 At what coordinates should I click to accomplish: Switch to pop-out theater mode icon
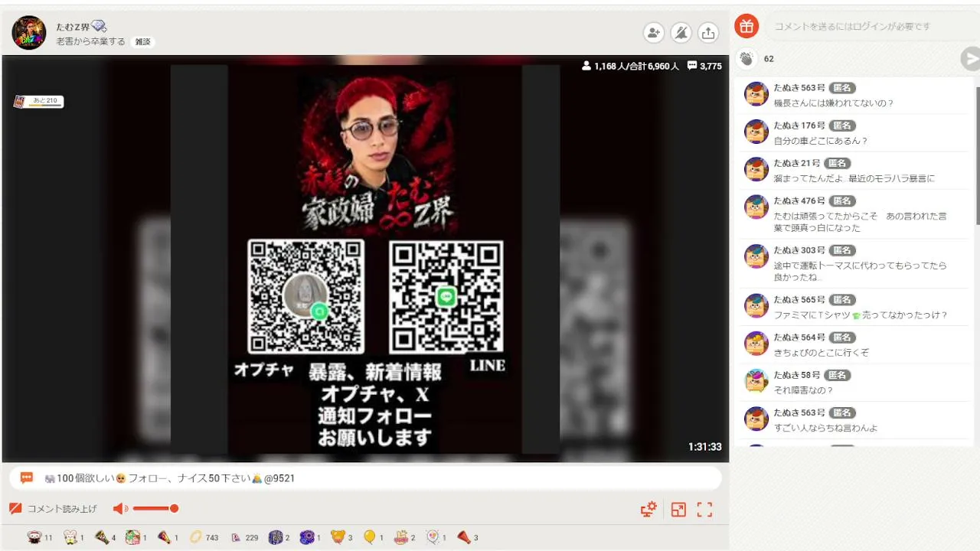pyautogui.click(x=678, y=510)
